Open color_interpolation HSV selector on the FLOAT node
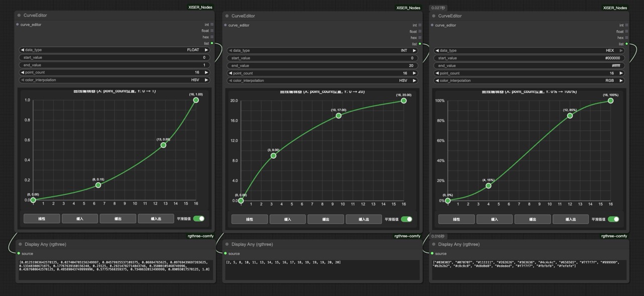 pyautogui.click(x=114, y=80)
